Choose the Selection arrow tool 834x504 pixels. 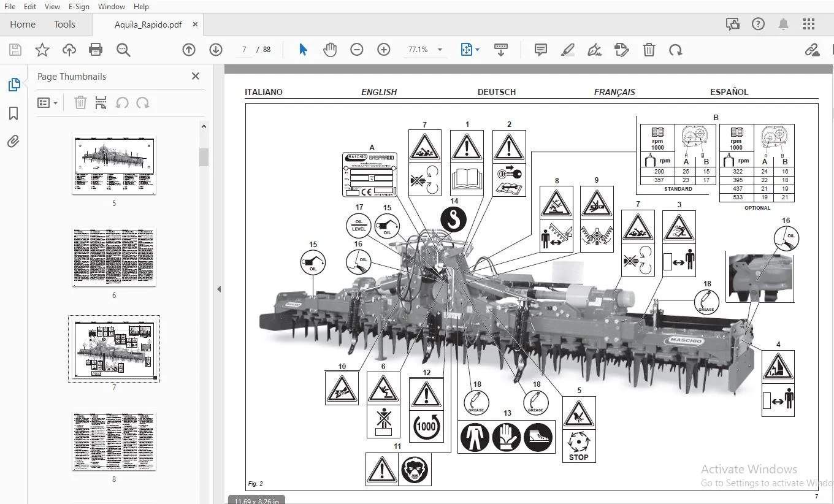(303, 50)
